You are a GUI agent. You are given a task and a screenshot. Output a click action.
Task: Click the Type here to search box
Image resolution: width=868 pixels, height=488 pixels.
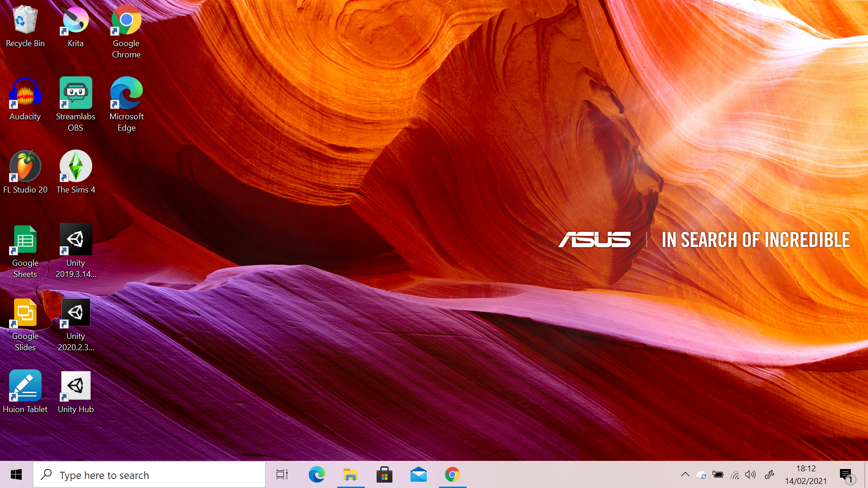click(149, 475)
